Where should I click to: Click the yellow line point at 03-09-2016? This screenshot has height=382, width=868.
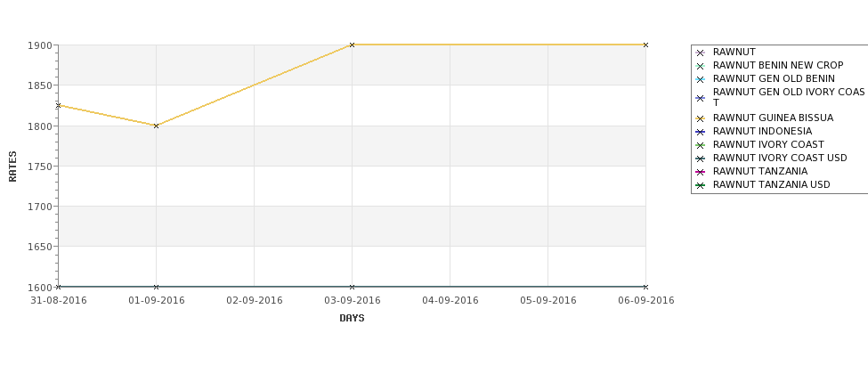tap(352, 45)
